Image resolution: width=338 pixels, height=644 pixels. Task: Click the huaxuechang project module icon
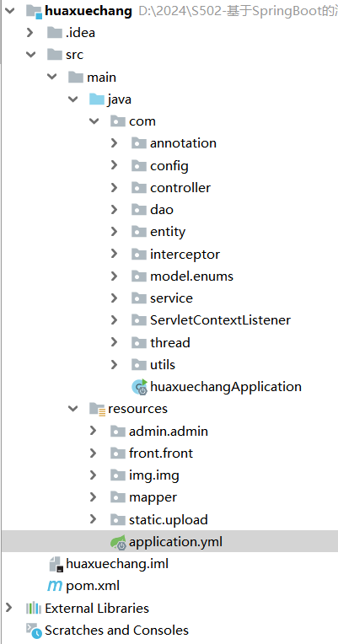[34, 11]
